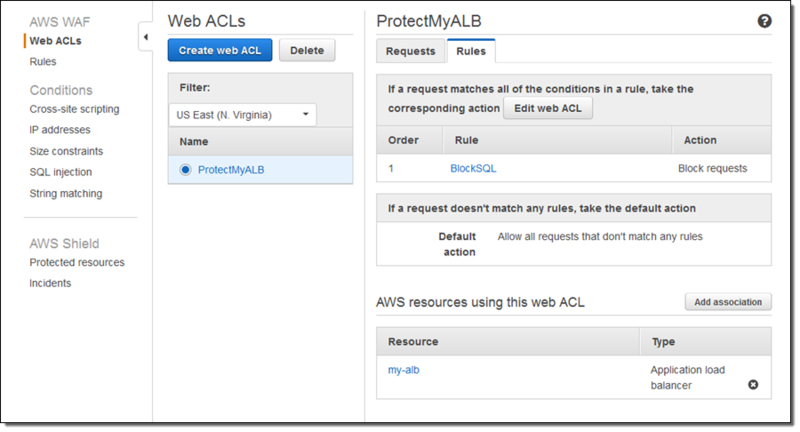
Task: Switch to the Rules tab
Action: tap(471, 51)
